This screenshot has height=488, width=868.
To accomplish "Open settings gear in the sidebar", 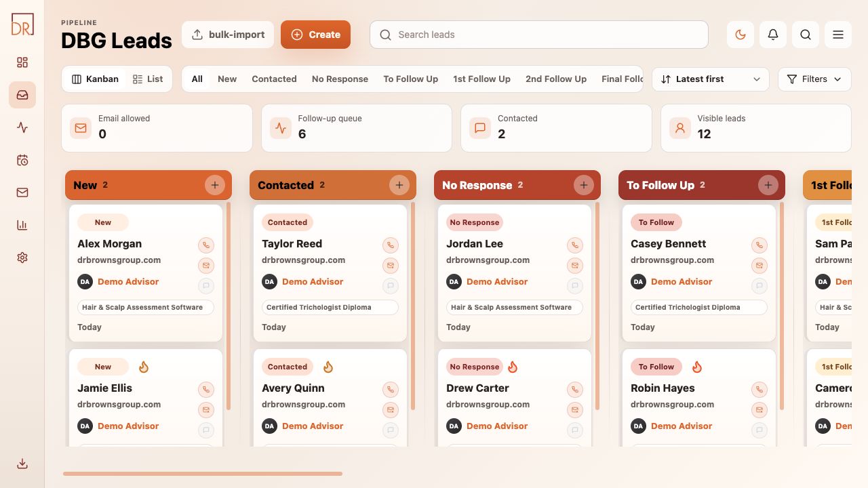I will 22,258.
